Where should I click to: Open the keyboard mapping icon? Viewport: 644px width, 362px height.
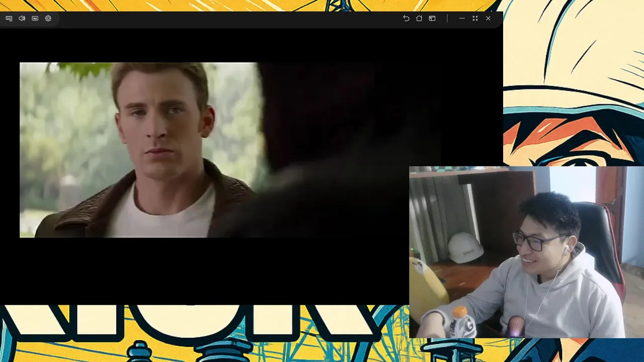[9, 18]
